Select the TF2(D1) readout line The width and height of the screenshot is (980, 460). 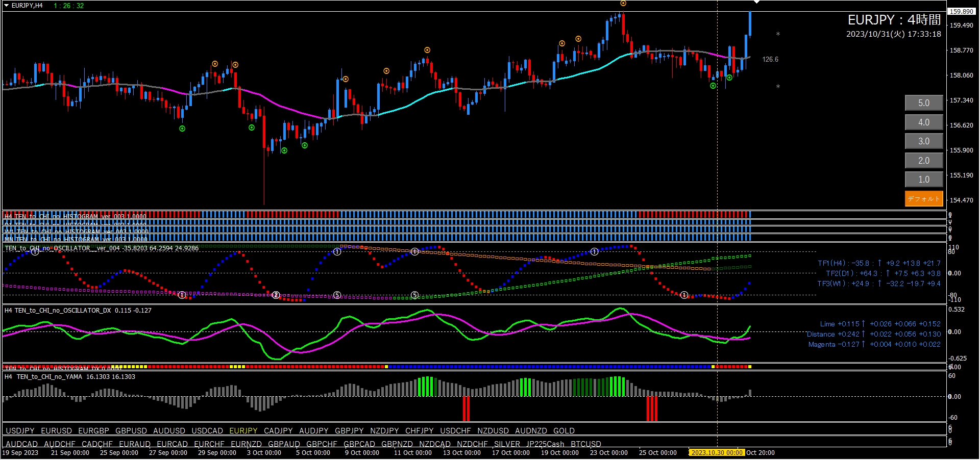(883, 274)
